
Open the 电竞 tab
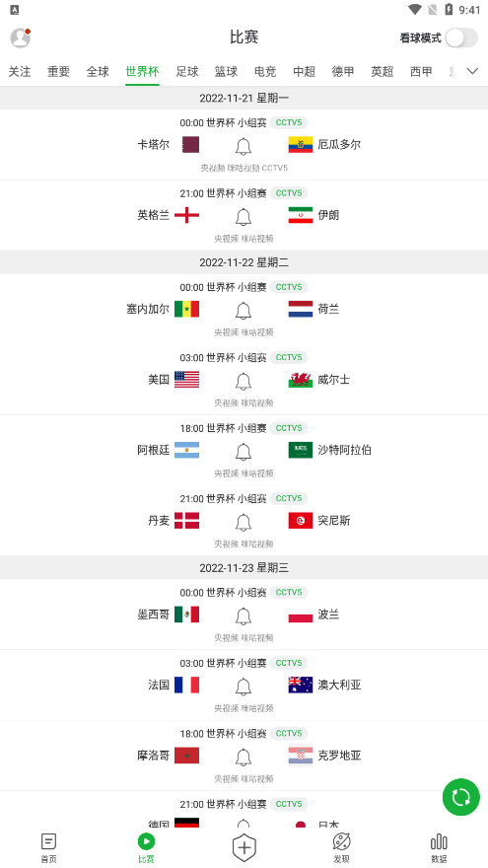(265, 71)
